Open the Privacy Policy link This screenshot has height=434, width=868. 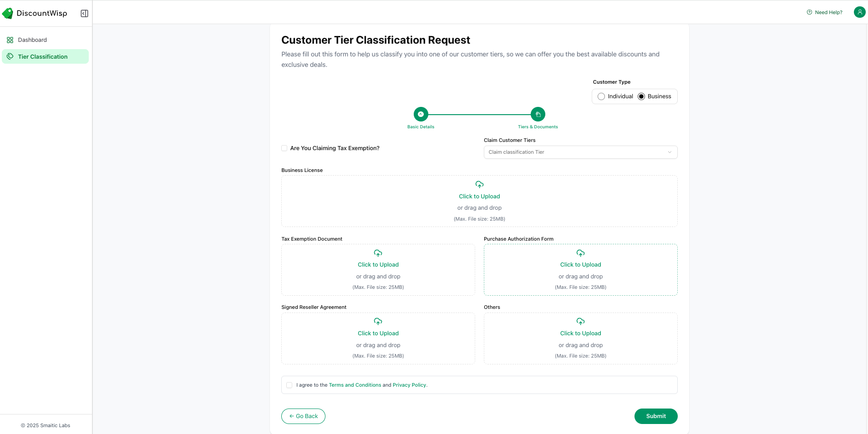click(409, 385)
